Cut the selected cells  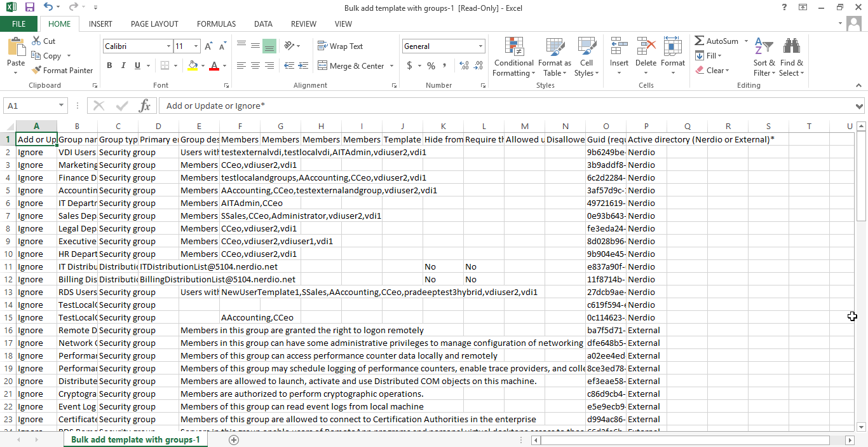(x=43, y=41)
